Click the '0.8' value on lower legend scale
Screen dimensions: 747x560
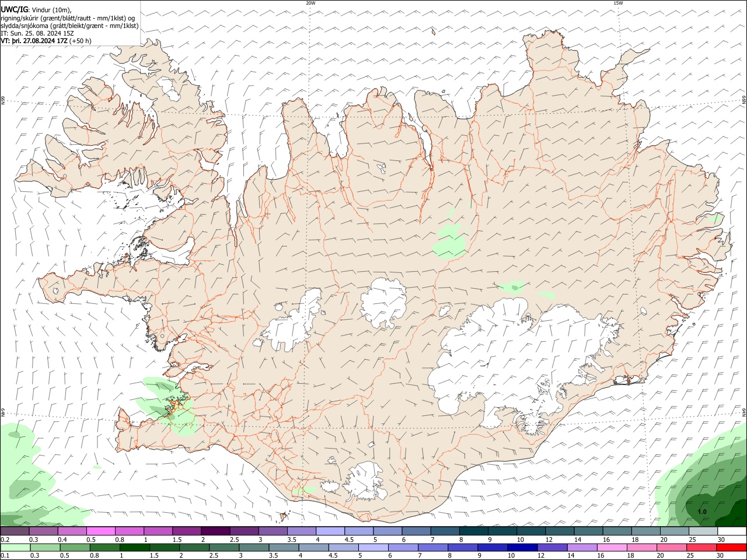(94, 556)
